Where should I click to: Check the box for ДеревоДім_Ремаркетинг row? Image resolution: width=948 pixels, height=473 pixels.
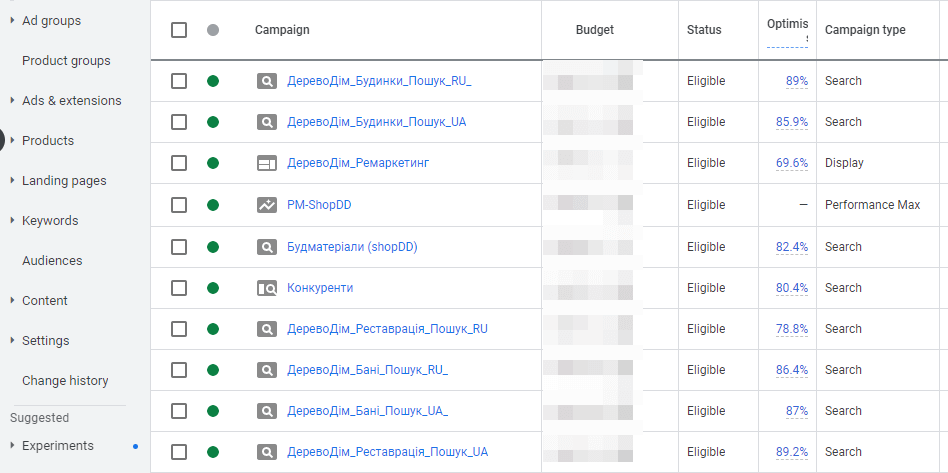tap(179, 163)
